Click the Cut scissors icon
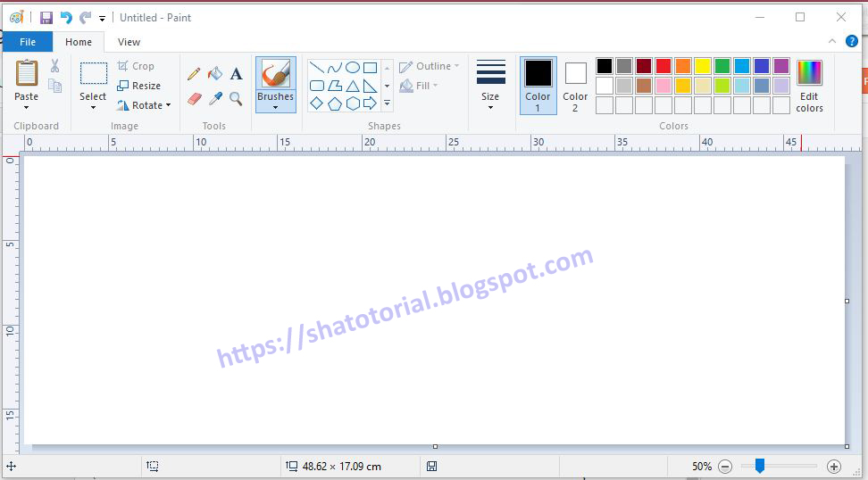This screenshot has width=868, height=480. pyautogui.click(x=54, y=66)
